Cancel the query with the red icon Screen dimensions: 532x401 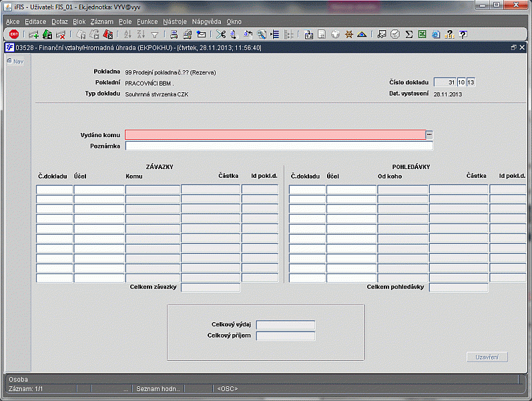click(x=108, y=34)
